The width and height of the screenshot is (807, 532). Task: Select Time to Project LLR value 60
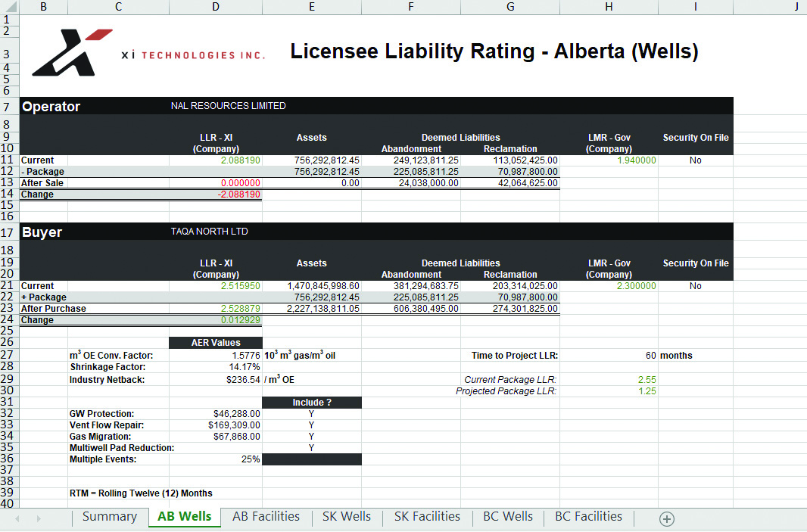651,356
